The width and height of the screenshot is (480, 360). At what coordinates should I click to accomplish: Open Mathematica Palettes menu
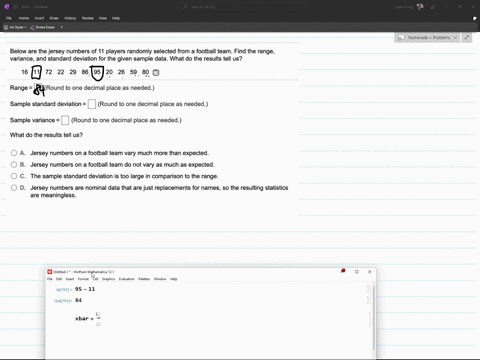point(144,279)
